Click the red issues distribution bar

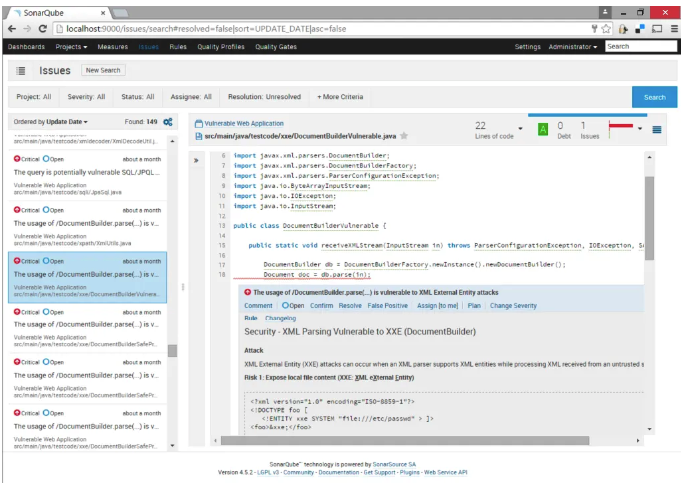pyautogui.click(x=621, y=126)
